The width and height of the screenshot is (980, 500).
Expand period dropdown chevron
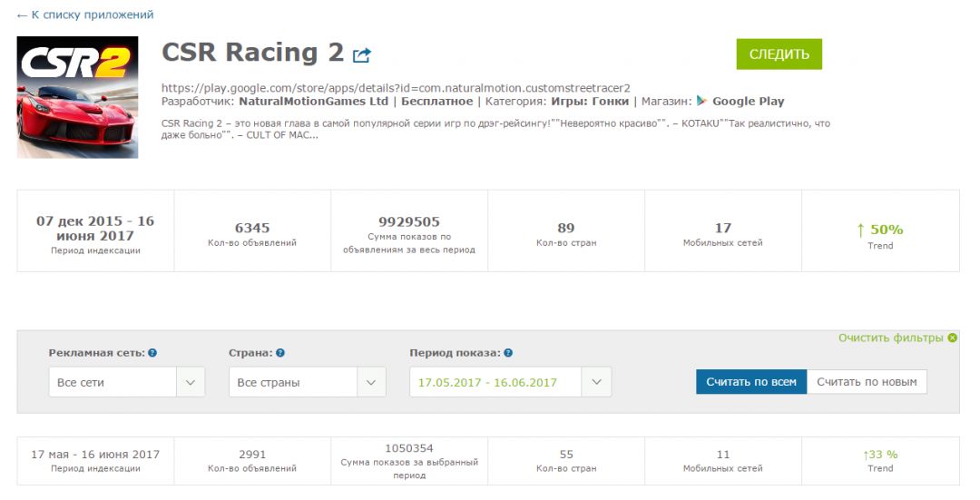596,382
